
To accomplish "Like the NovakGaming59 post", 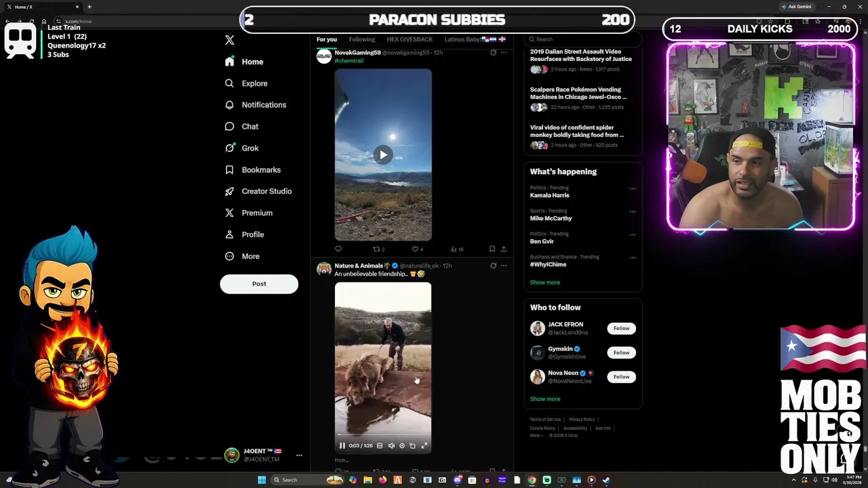I will point(418,249).
